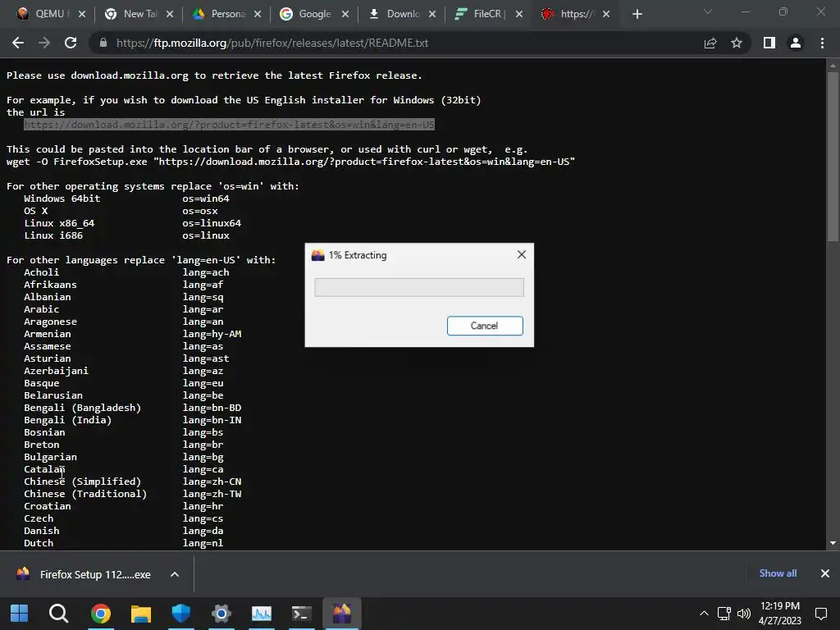Screen dimensions: 840x630
Task: Open the browser side panel
Action: (769, 43)
